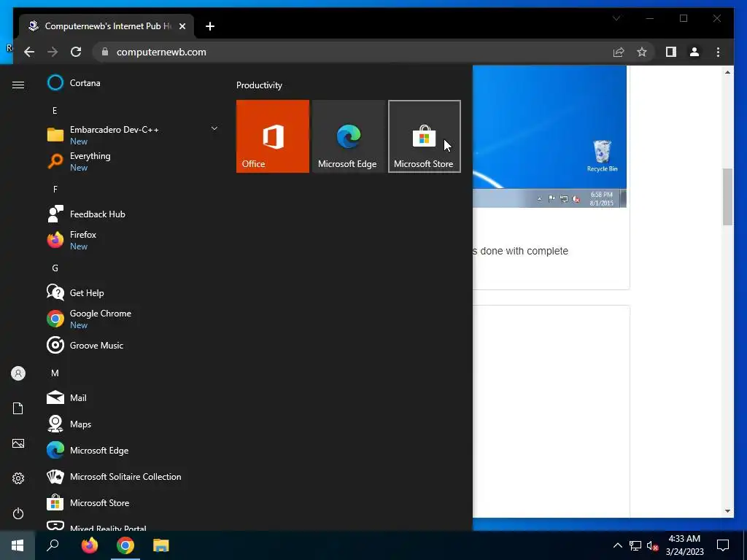Open Chrome three-dot menu
Screen dimensions: 747x560
(718, 52)
